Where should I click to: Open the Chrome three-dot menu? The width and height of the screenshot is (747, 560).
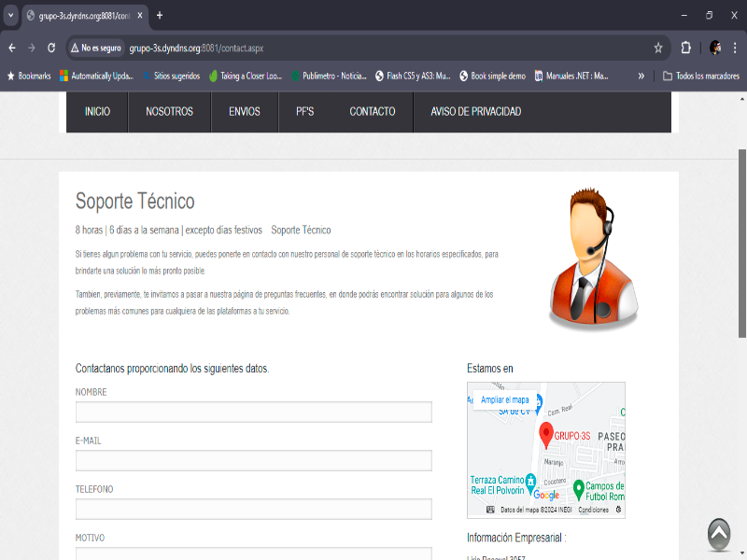pos(735,49)
